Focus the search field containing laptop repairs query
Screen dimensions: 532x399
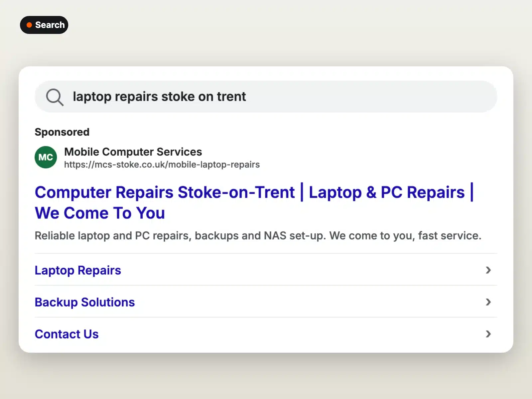tap(266, 97)
